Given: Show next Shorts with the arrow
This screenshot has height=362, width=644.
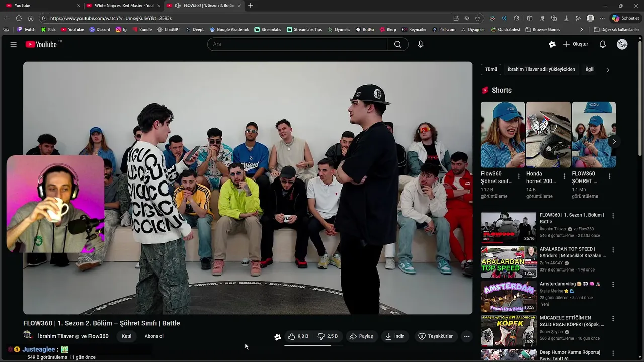Looking at the screenshot, I should click(x=614, y=141).
